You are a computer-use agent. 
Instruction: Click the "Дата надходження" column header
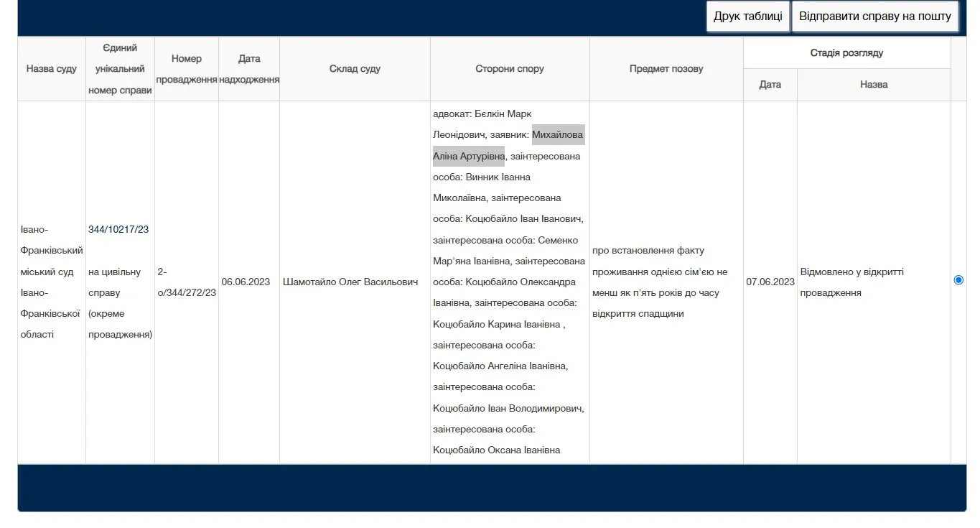[x=249, y=69]
